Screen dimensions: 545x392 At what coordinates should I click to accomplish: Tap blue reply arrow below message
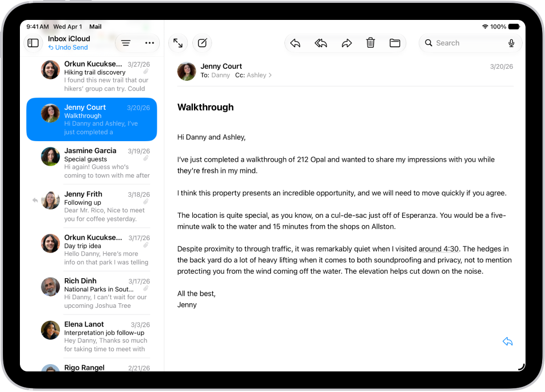coord(508,341)
